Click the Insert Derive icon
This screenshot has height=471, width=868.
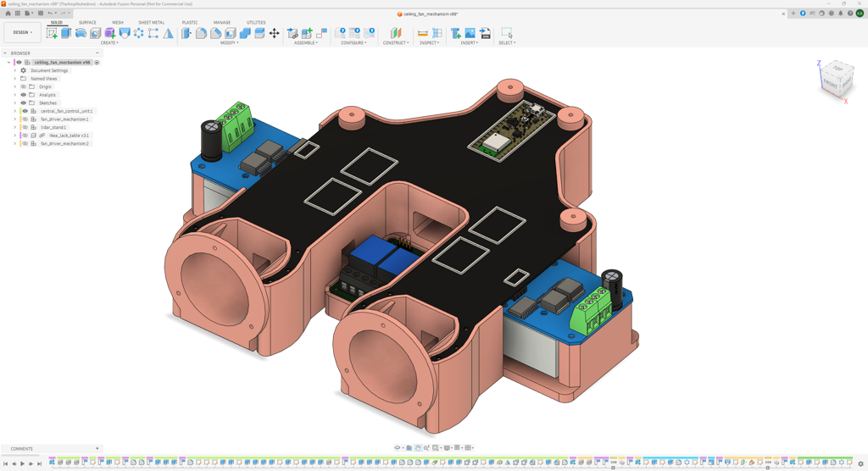point(455,33)
